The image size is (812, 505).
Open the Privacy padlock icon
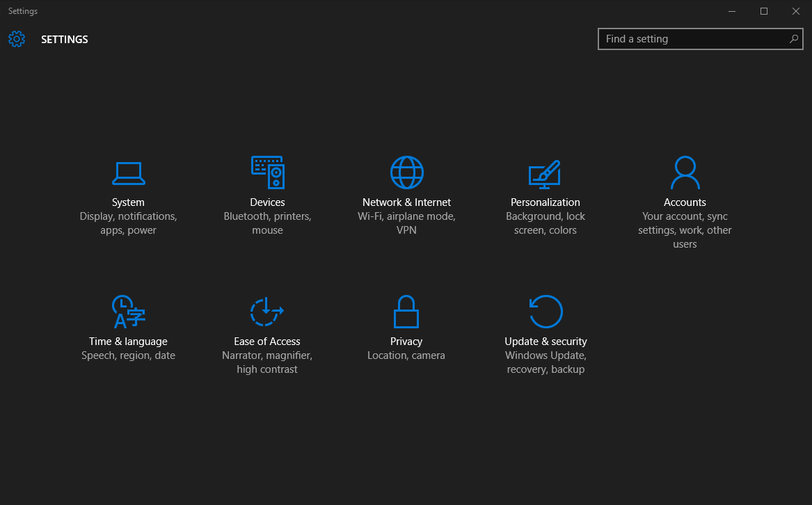click(406, 312)
